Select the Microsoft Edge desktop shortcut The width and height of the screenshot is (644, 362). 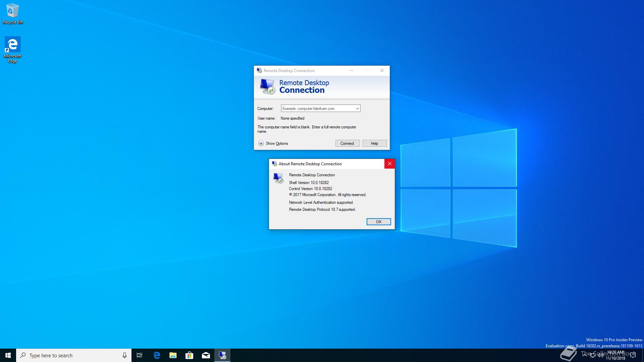click(12, 50)
